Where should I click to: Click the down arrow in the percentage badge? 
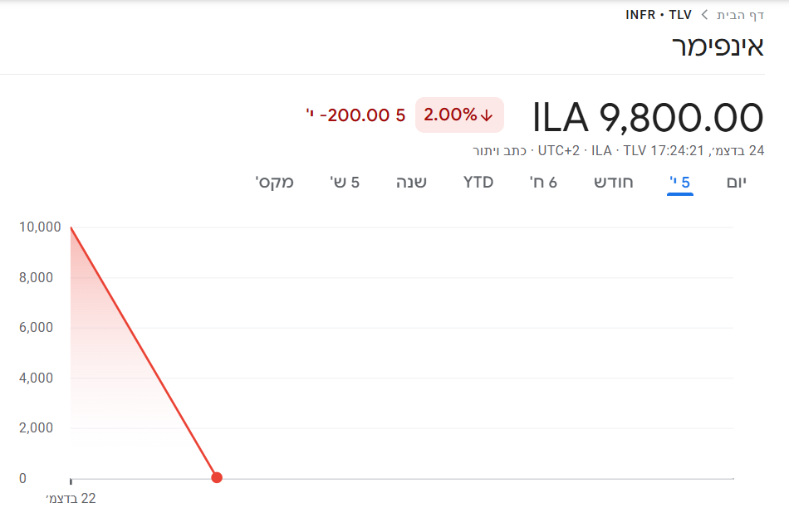coord(487,115)
